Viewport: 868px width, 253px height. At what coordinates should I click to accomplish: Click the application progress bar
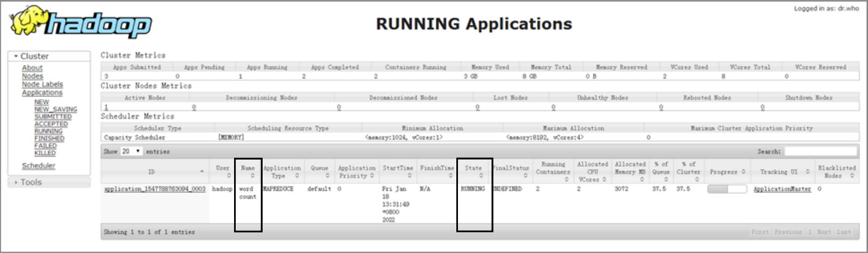[x=727, y=189]
